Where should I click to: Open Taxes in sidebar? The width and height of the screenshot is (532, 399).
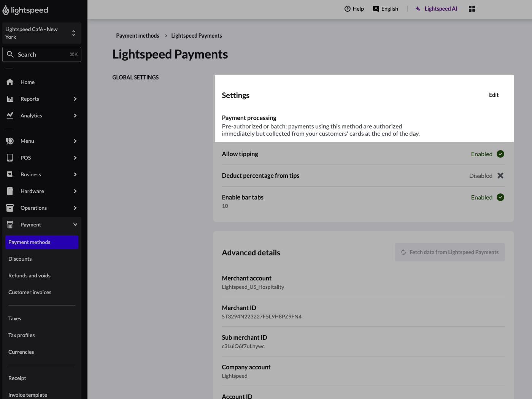(x=15, y=318)
